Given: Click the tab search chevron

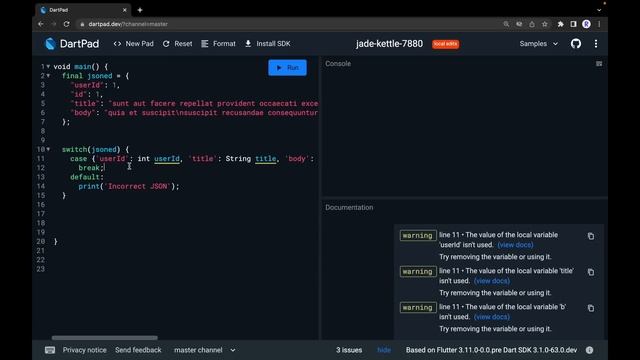Looking at the screenshot, I should (599, 10).
